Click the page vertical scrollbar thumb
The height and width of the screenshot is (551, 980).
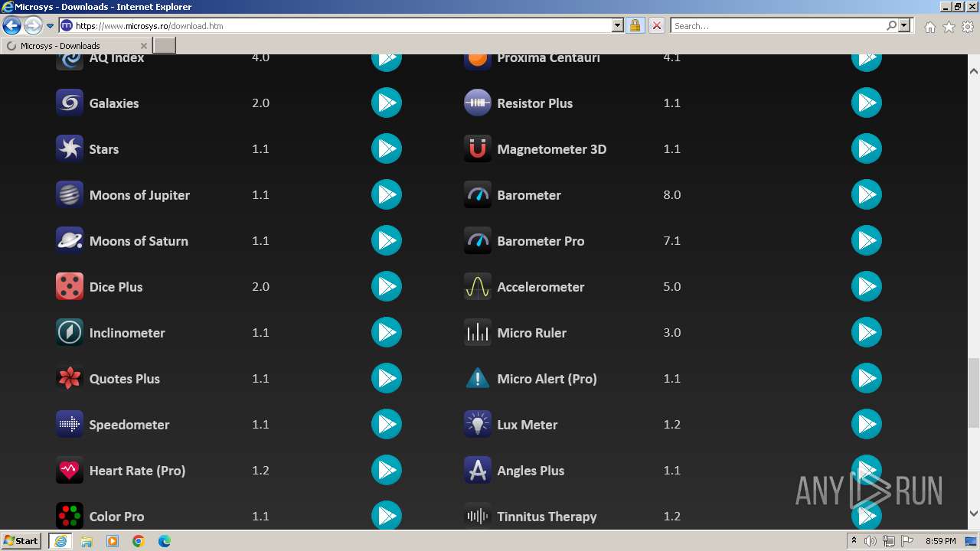974,393
